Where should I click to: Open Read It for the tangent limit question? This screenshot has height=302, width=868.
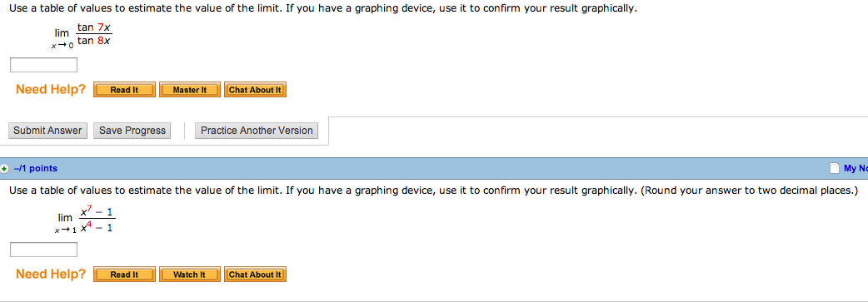(x=125, y=90)
